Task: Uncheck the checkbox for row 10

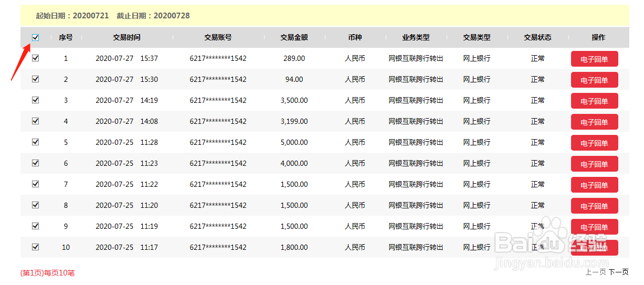Action: (35, 247)
